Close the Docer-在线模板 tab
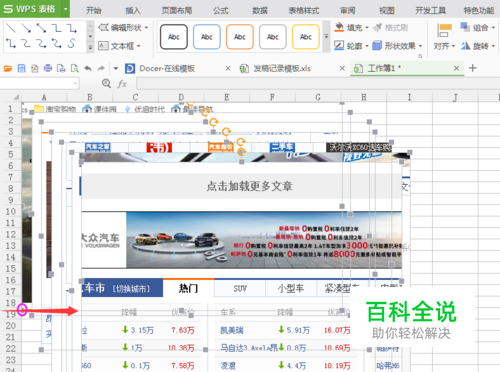Image resolution: width=500 pixels, height=372 pixels. pos(228,69)
